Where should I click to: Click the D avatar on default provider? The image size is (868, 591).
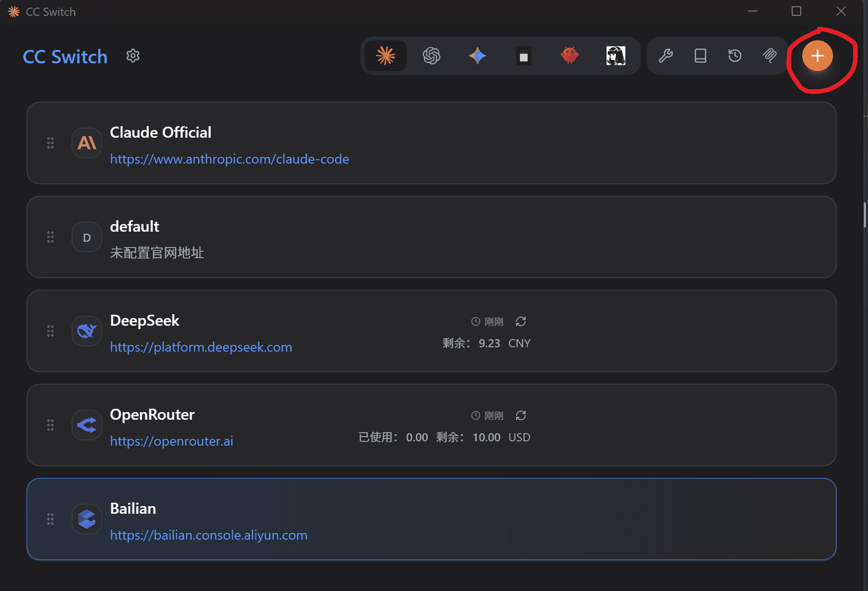click(87, 237)
